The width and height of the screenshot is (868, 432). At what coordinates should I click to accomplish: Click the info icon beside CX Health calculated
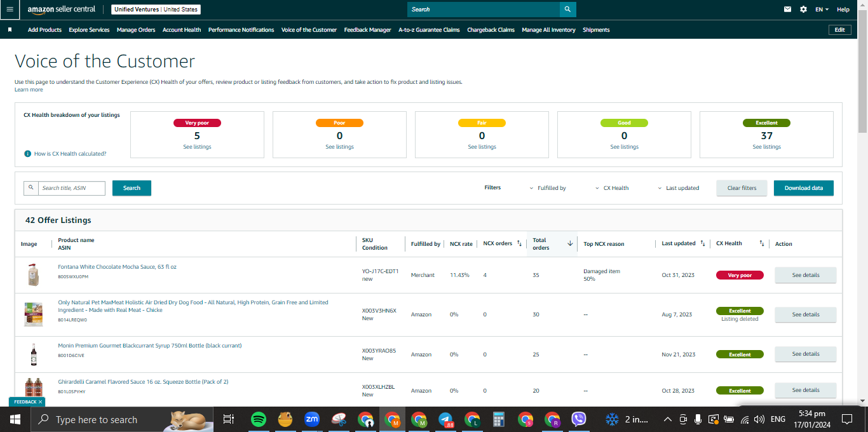(28, 154)
